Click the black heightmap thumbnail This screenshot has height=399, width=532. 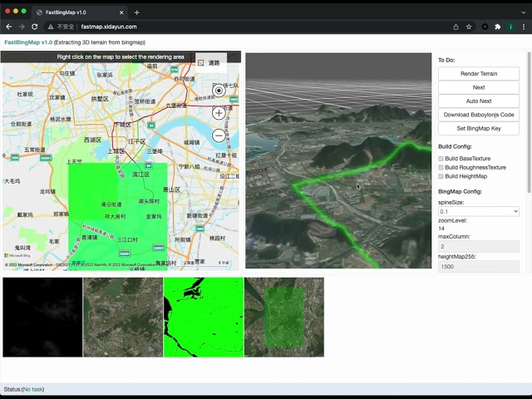[x=42, y=318]
